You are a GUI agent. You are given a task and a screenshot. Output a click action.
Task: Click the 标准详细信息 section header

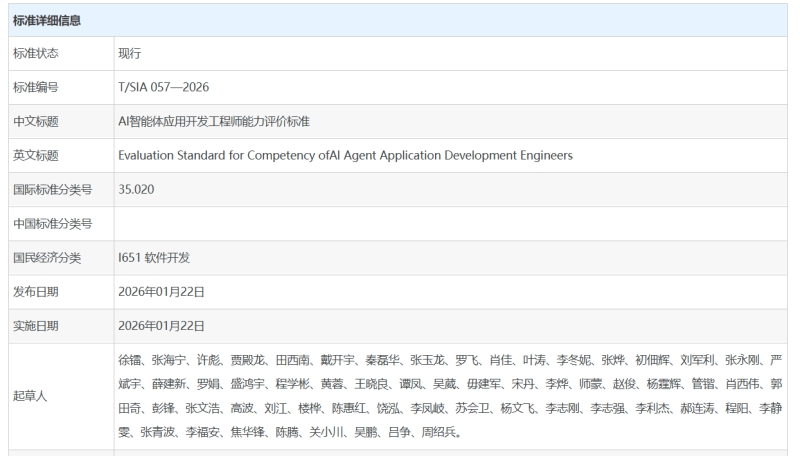[47, 20]
